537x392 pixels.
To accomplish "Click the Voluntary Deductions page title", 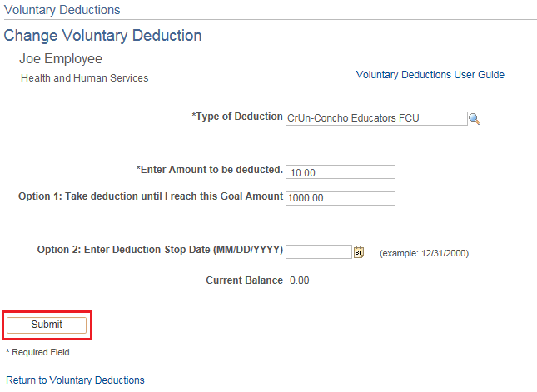I will pos(62,10).
